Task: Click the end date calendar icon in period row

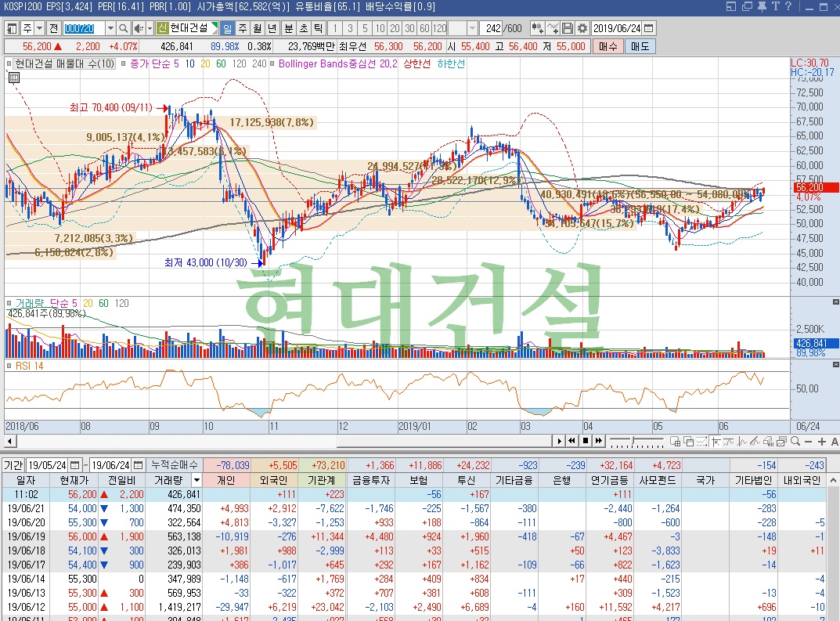Action: pos(139,465)
